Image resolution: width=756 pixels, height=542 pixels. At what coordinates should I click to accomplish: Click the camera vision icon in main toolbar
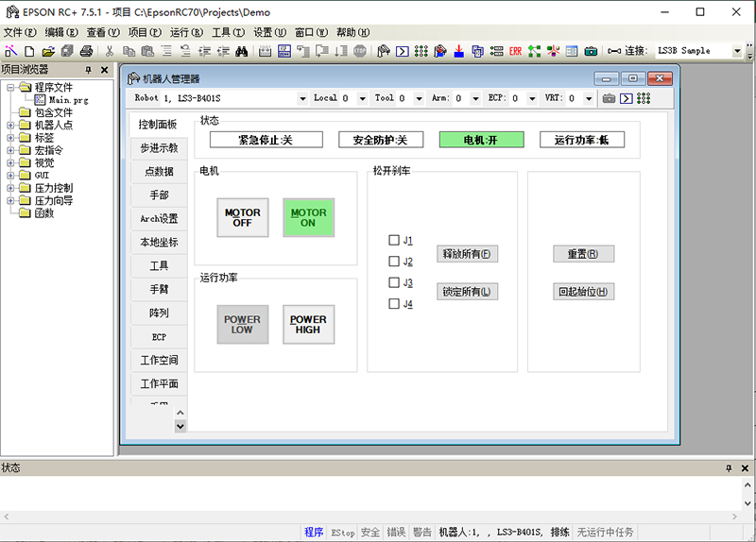(591, 51)
